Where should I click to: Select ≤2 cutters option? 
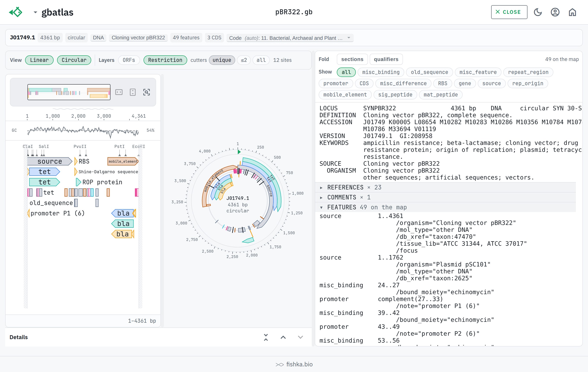(244, 60)
